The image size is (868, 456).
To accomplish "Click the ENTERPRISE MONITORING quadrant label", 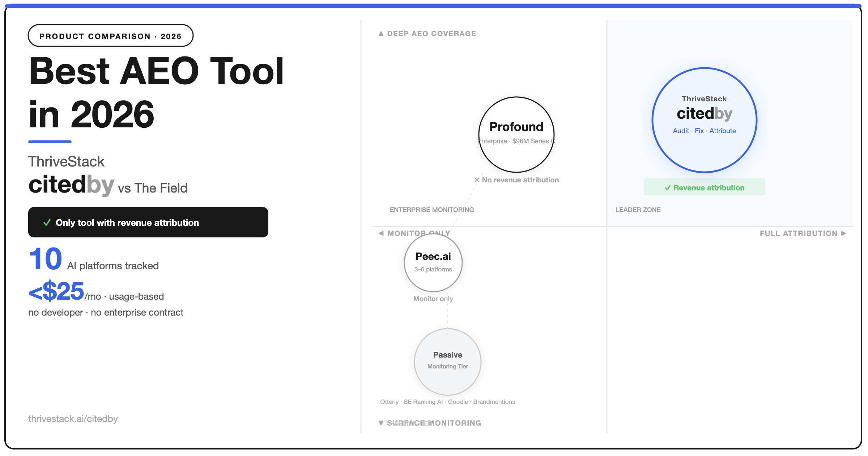I will pos(432,210).
